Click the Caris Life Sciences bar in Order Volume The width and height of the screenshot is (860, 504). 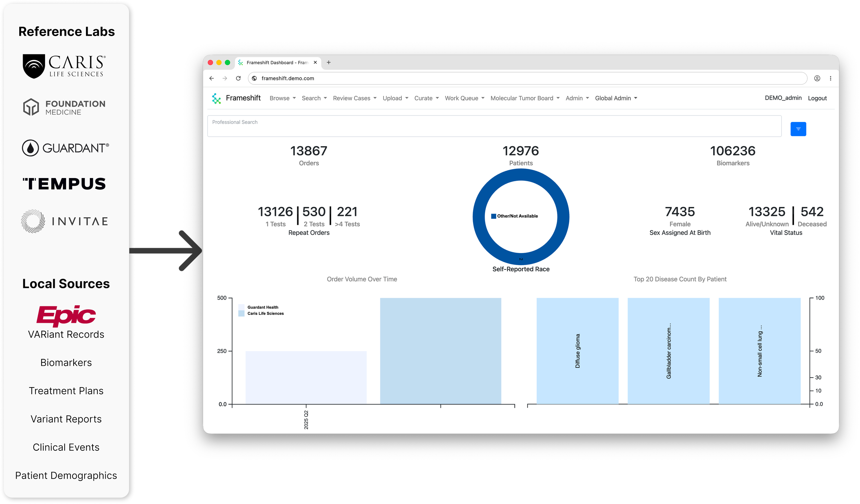[x=441, y=351]
